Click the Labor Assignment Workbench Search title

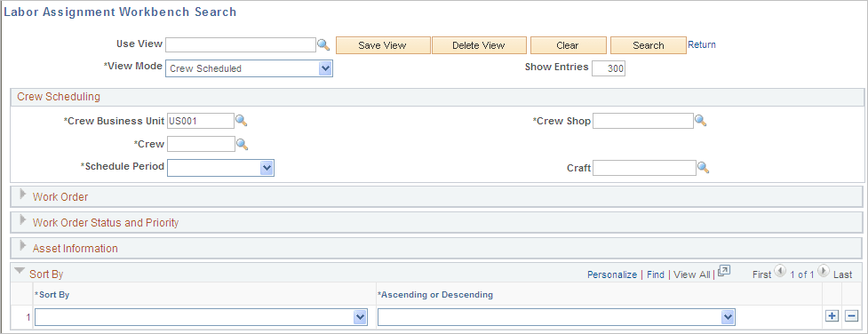120,12
